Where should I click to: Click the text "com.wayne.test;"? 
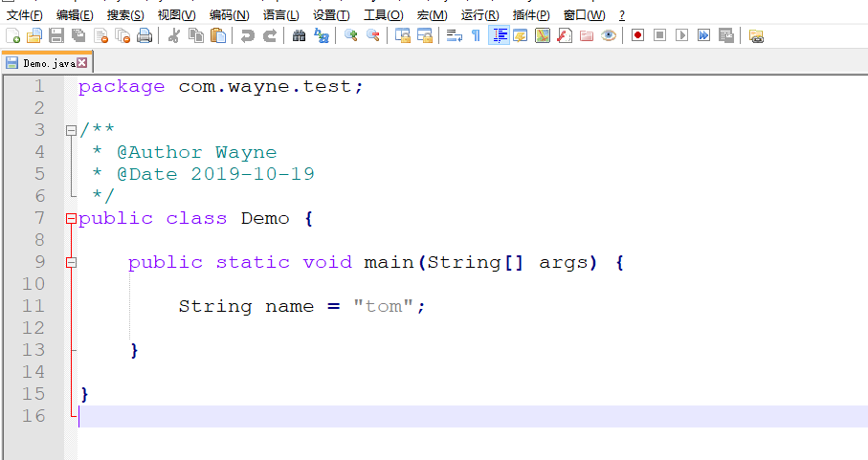(270, 87)
